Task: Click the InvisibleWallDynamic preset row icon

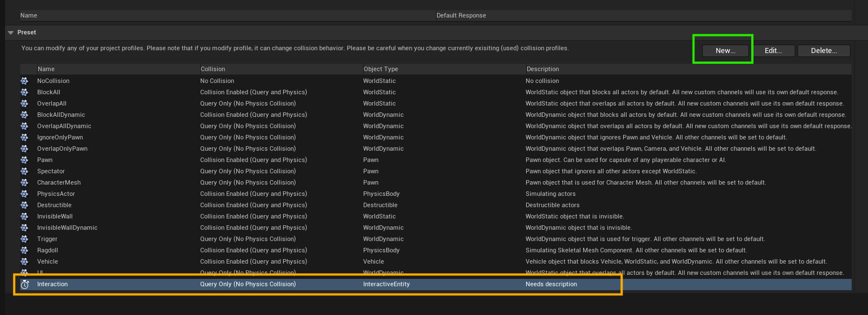Action: coord(24,228)
